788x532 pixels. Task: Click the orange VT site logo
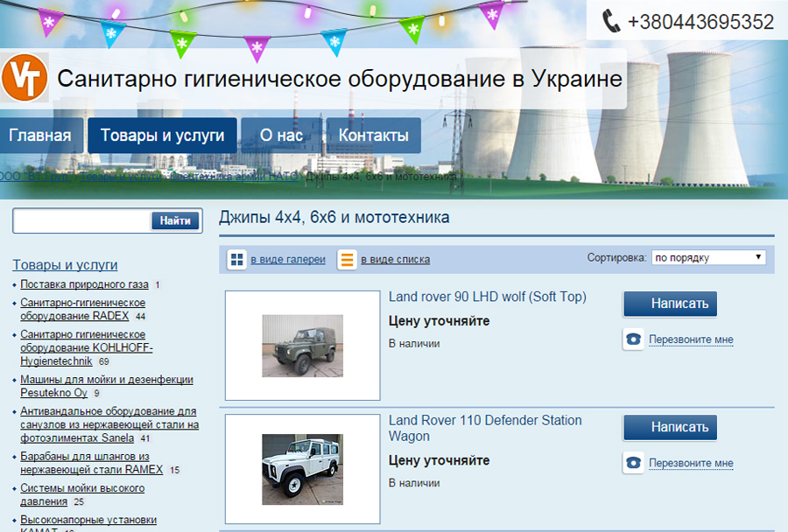[x=24, y=78]
